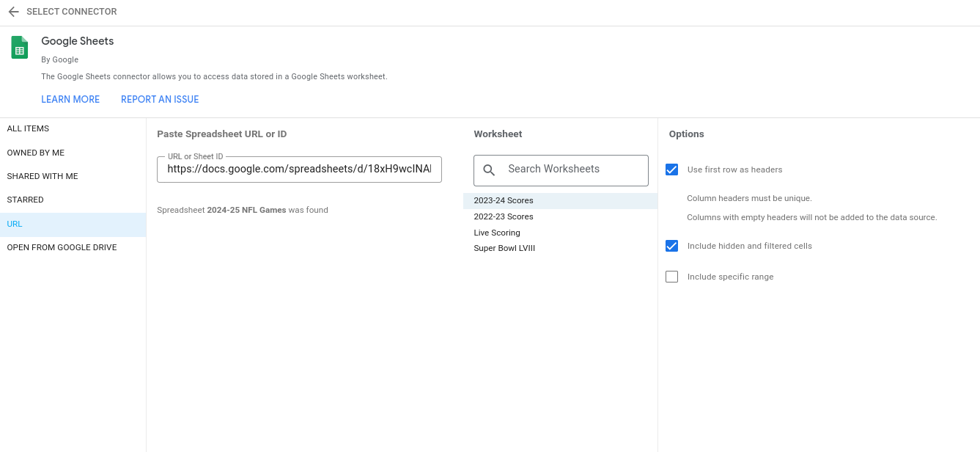Click the Google Sheets connector icon

[19, 47]
